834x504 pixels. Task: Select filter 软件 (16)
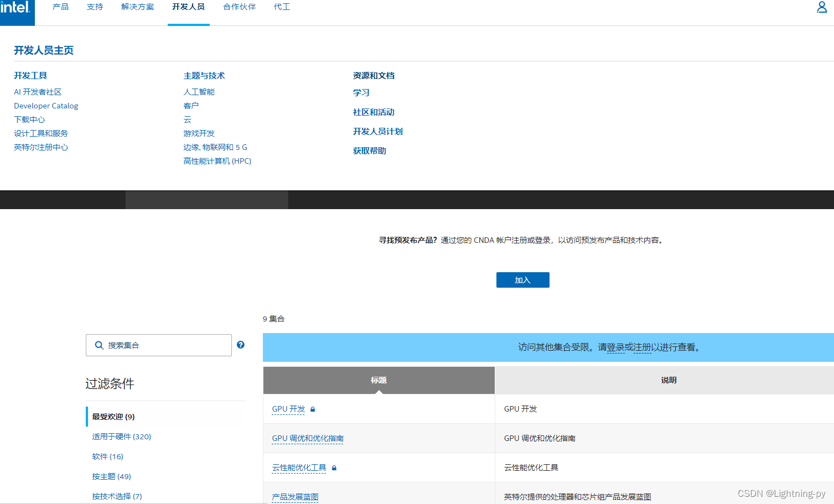(x=108, y=456)
